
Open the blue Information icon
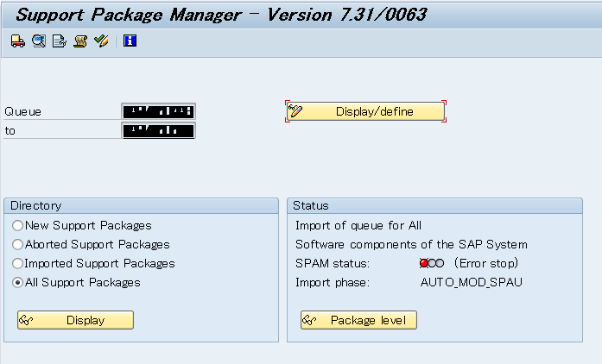tap(130, 41)
